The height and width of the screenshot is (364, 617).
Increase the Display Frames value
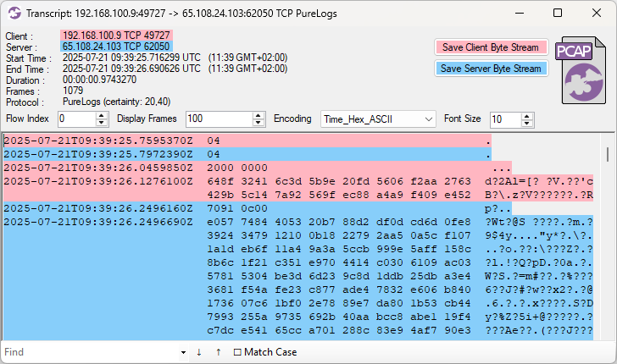tap(258, 116)
